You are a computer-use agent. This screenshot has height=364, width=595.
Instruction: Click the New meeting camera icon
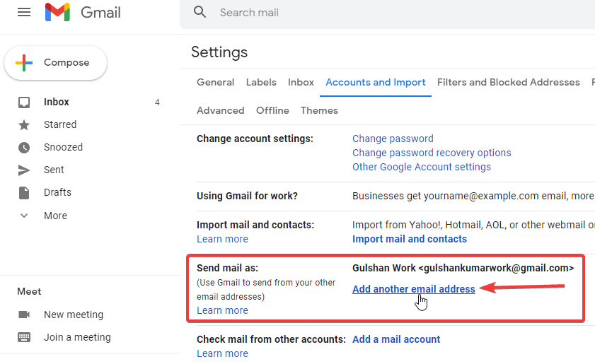[x=24, y=315]
